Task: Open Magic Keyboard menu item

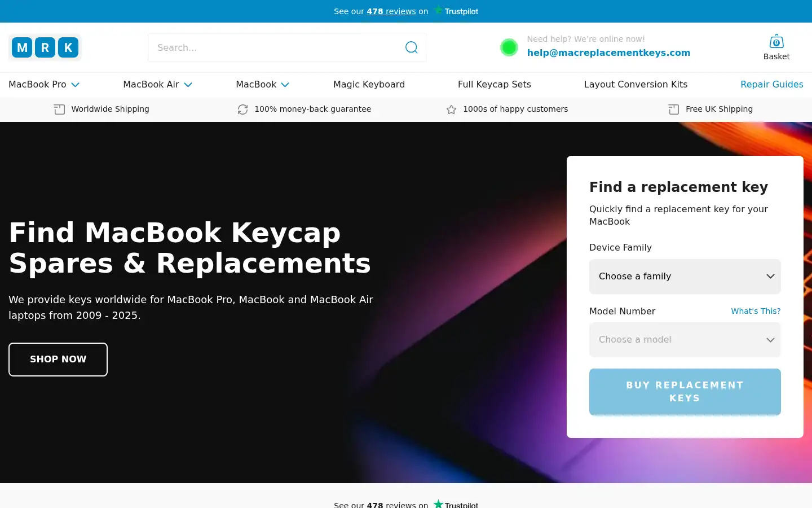Action: pos(369,84)
